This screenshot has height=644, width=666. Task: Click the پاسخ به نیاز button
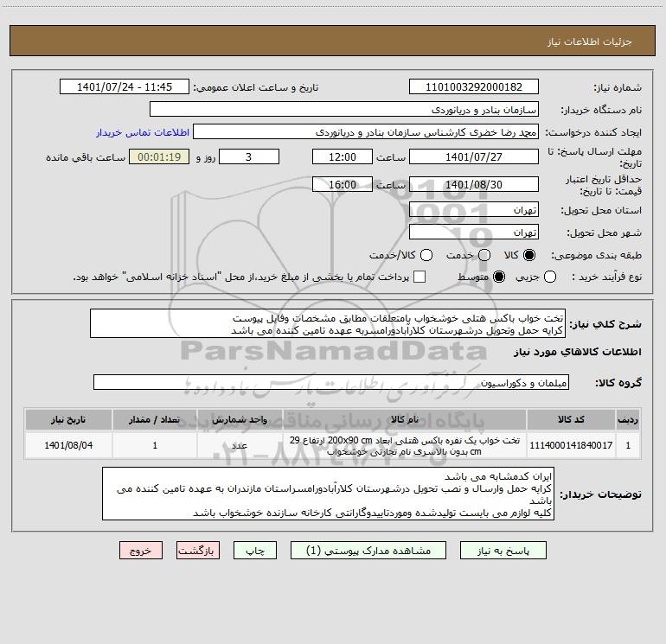tap(503, 551)
